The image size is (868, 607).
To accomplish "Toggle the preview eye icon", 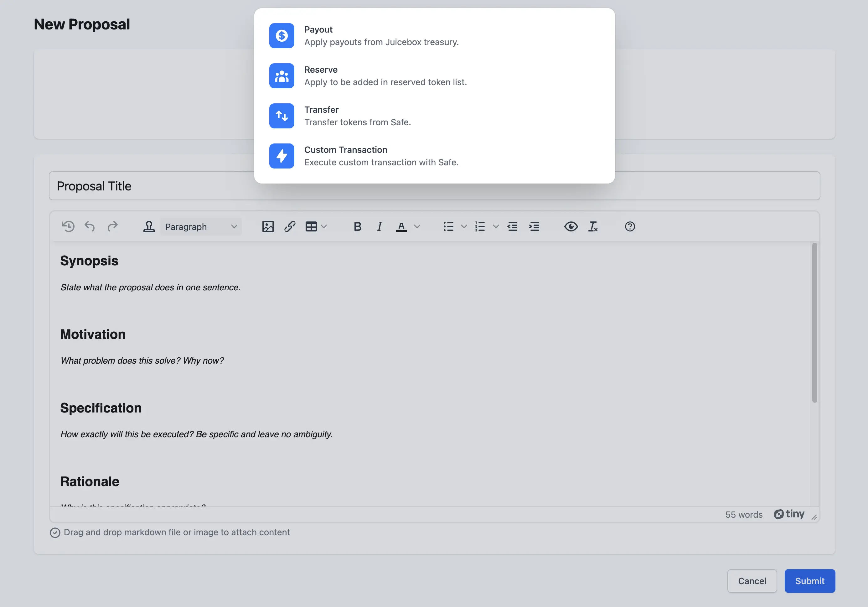I will pyautogui.click(x=571, y=226).
